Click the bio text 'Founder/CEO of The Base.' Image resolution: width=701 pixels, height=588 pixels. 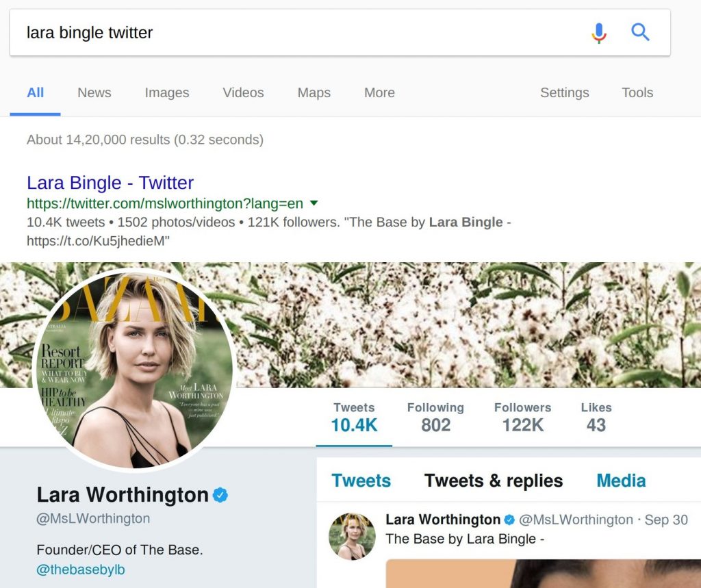pyautogui.click(x=120, y=550)
